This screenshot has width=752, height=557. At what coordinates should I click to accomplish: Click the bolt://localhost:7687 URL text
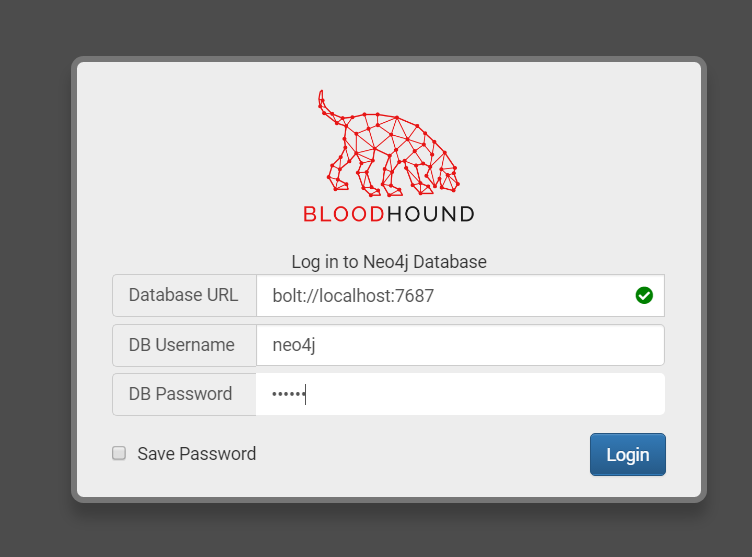click(353, 296)
